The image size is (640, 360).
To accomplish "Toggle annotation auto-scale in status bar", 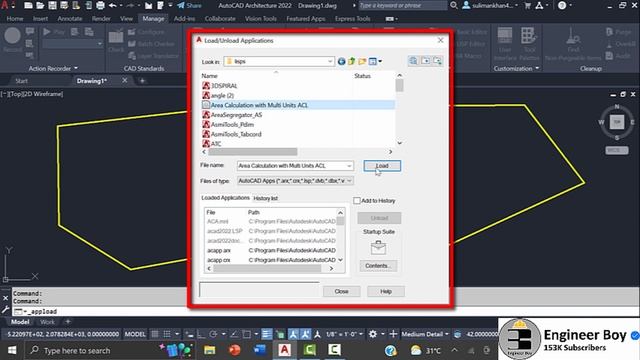I will [305, 334].
